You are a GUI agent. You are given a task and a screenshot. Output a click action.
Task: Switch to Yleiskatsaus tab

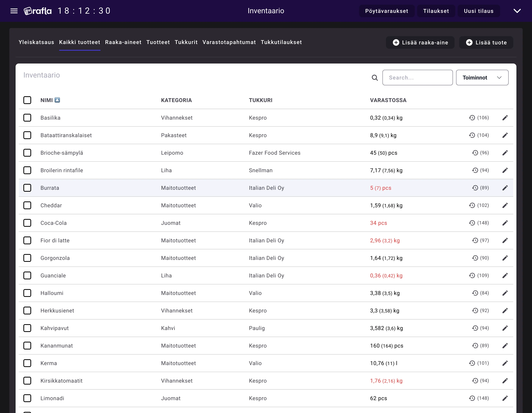pyautogui.click(x=36, y=42)
